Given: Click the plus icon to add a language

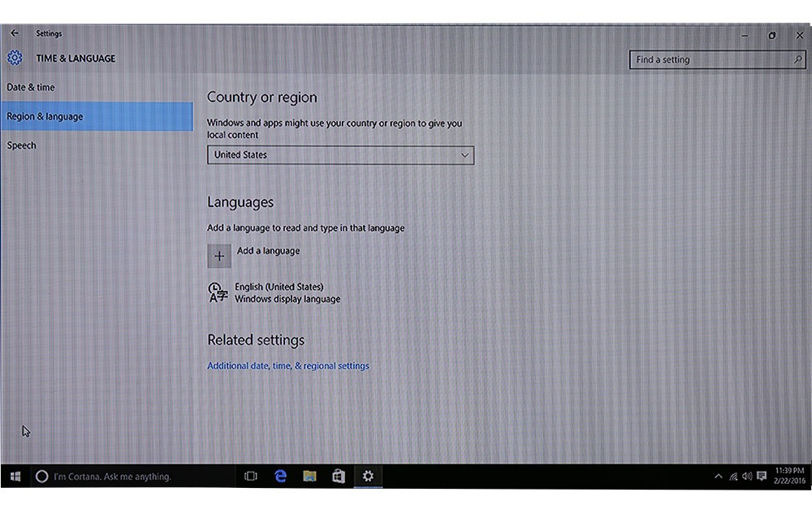Looking at the screenshot, I should 219,256.
